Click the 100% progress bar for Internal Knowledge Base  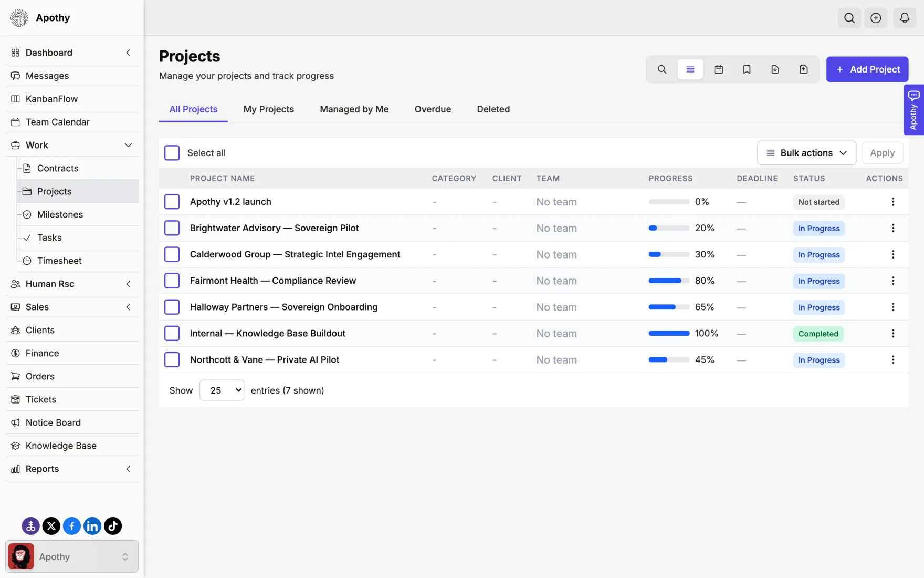point(669,333)
